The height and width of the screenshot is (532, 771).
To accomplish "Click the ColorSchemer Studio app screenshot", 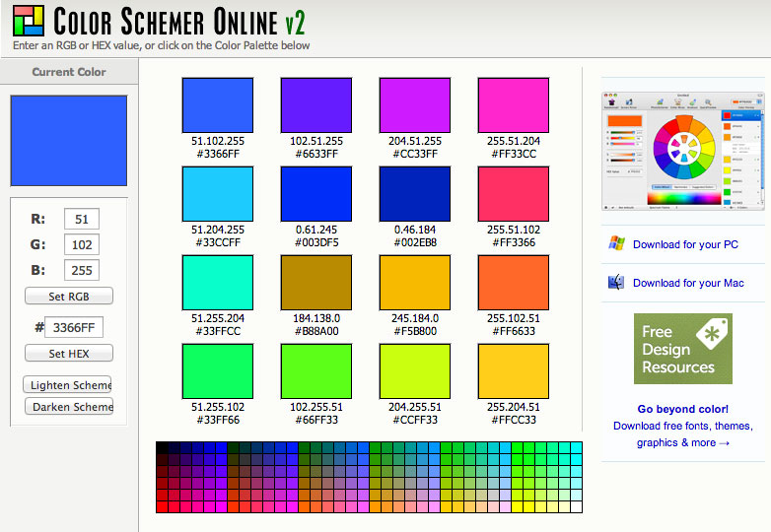I will click(x=684, y=148).
